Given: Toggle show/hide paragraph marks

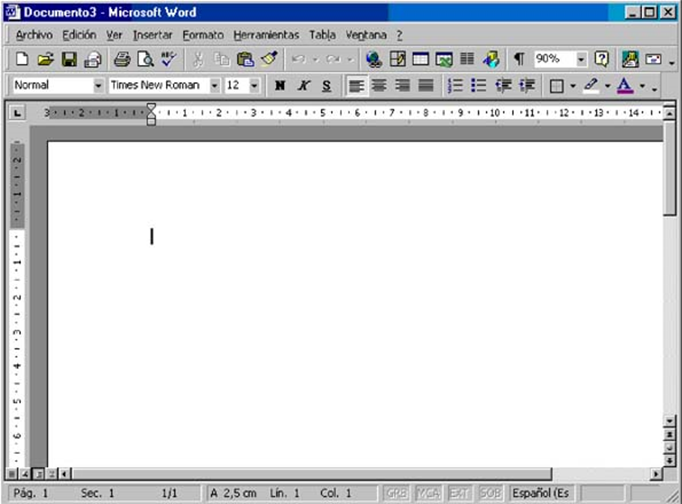Looking at the screenshot, I should coord(519,59).
